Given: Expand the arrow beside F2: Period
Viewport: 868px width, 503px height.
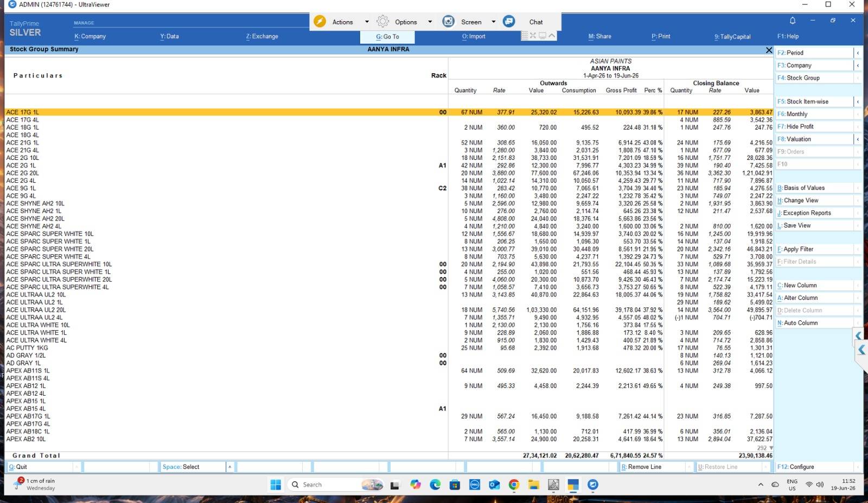Looking at the screenshot, I should tap(858, 53).
